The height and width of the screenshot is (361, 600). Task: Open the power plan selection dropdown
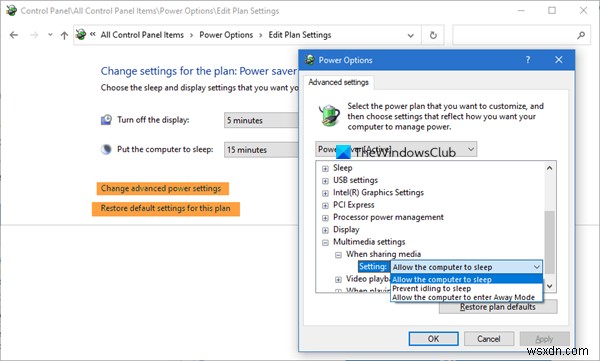click(396, 149)
